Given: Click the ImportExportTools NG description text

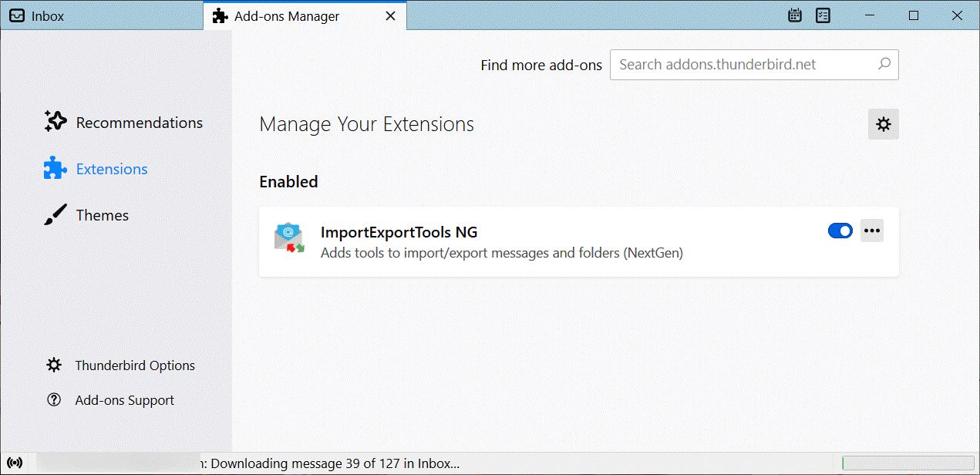Looking at the screenshot, I should tap(502, 253).
